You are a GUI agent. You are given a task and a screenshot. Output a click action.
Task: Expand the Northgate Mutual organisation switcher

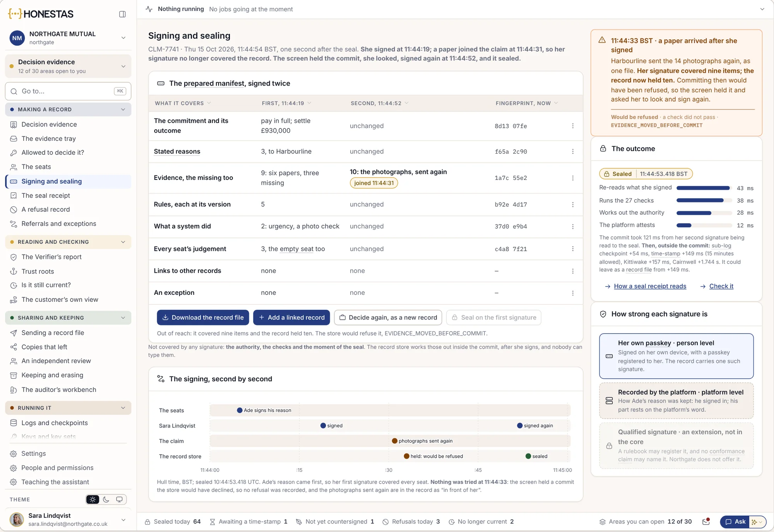123,38
